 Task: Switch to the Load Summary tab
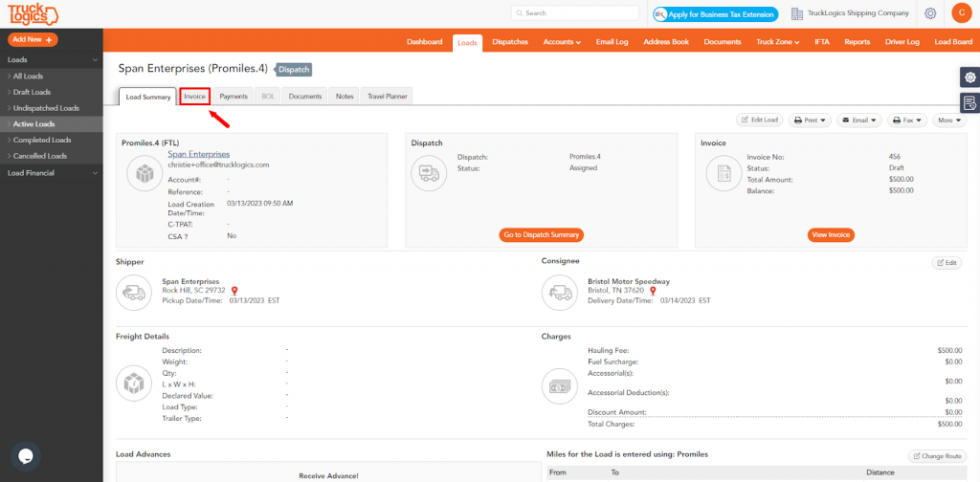[x=148, y=97]
